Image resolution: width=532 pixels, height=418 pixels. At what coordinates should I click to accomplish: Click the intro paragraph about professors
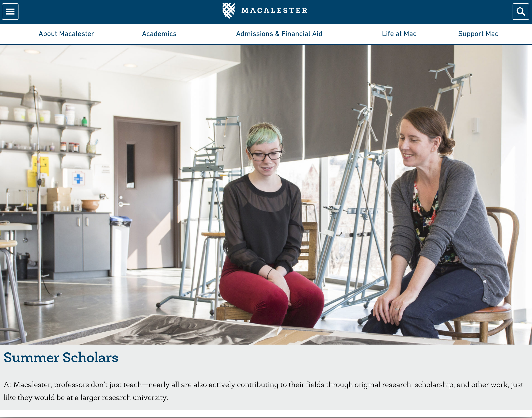tap(263, 391)
